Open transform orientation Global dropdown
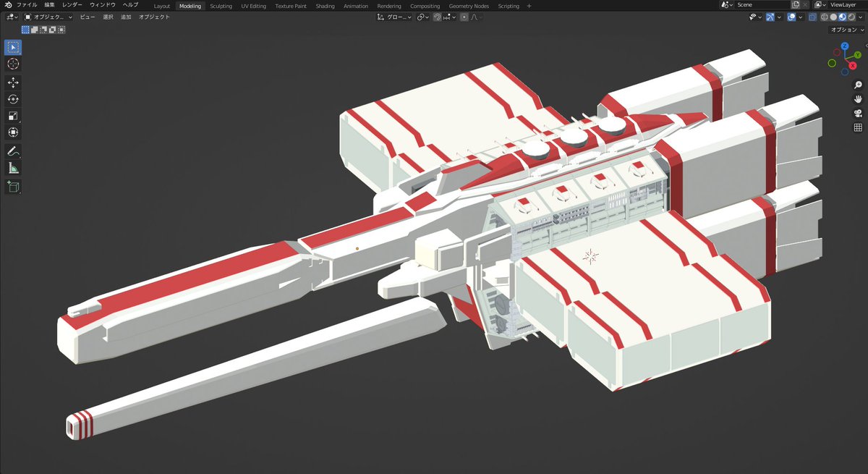The width and height of the screenshot is (868, 474). pos(394,17)
